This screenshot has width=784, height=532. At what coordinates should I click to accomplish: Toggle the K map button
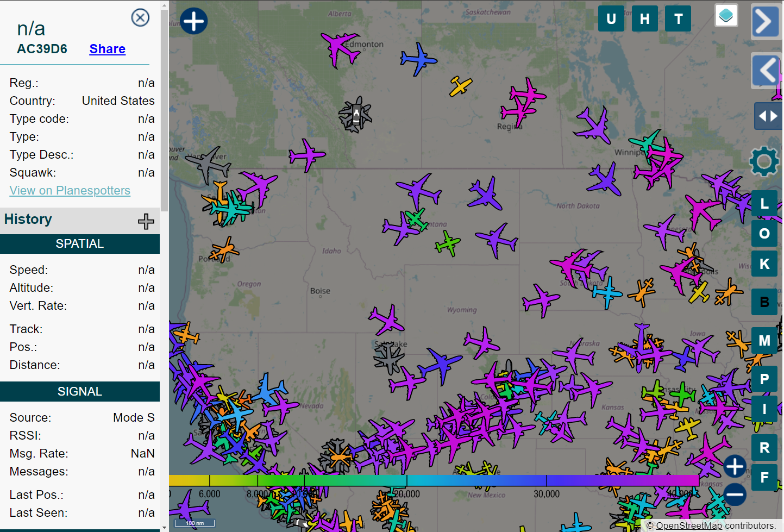[764, 264]
